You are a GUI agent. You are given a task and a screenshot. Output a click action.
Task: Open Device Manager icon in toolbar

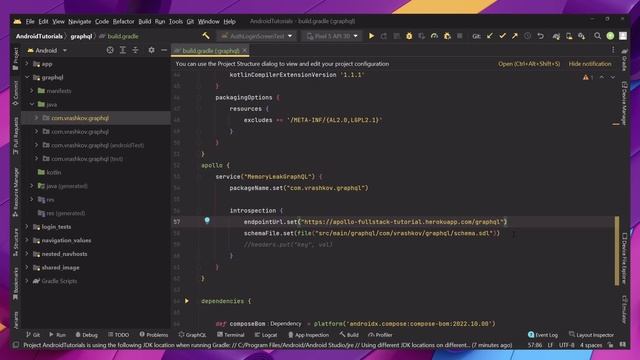click(x=569, y=36)
